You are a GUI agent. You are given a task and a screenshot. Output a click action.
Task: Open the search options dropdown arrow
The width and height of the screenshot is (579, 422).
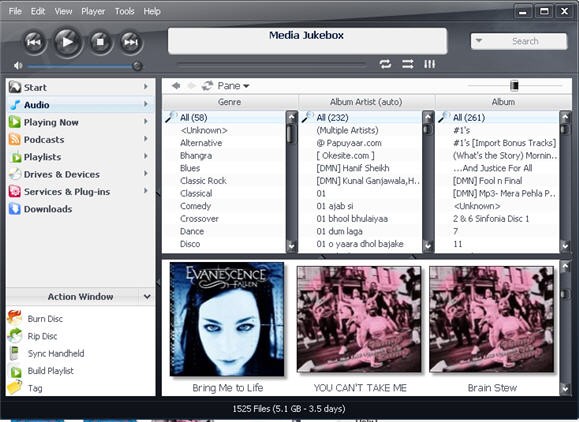click(x=479, y=41)
